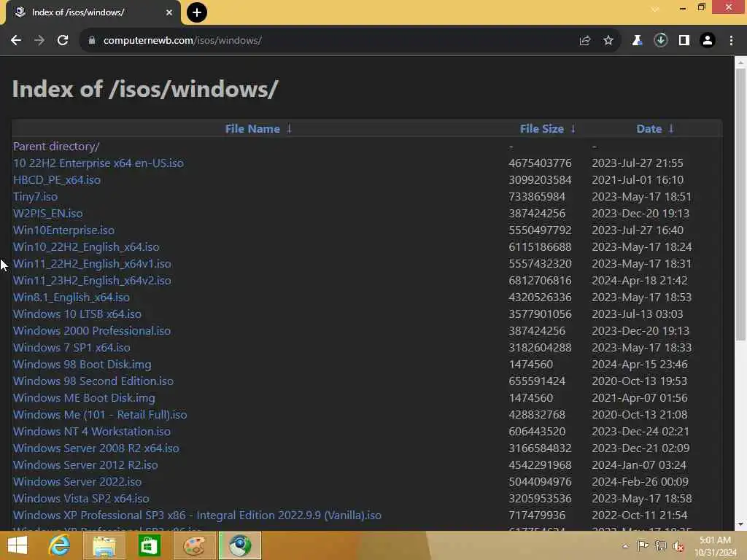Image resolution: width=747 pixels, height=560 pixels.
Task: Download Windows Server 2022.iso
Action: click(x=77, y=481)
